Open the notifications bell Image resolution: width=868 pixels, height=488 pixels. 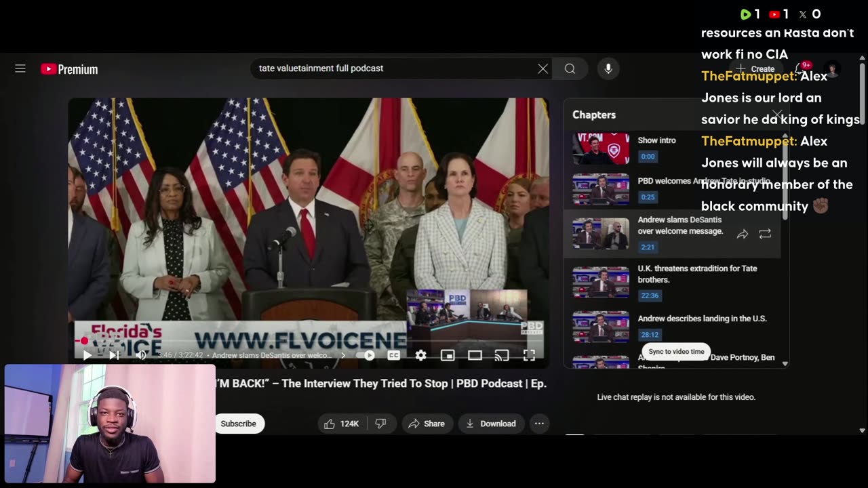point(802,68)
